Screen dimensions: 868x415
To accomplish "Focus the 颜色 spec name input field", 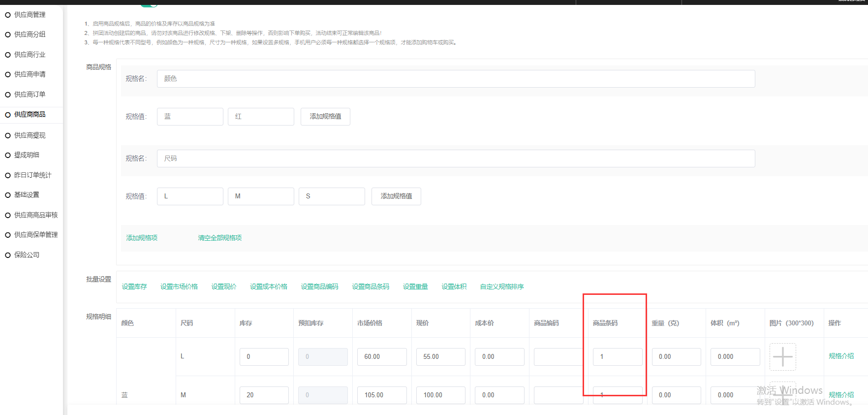I will click(456, 79).
